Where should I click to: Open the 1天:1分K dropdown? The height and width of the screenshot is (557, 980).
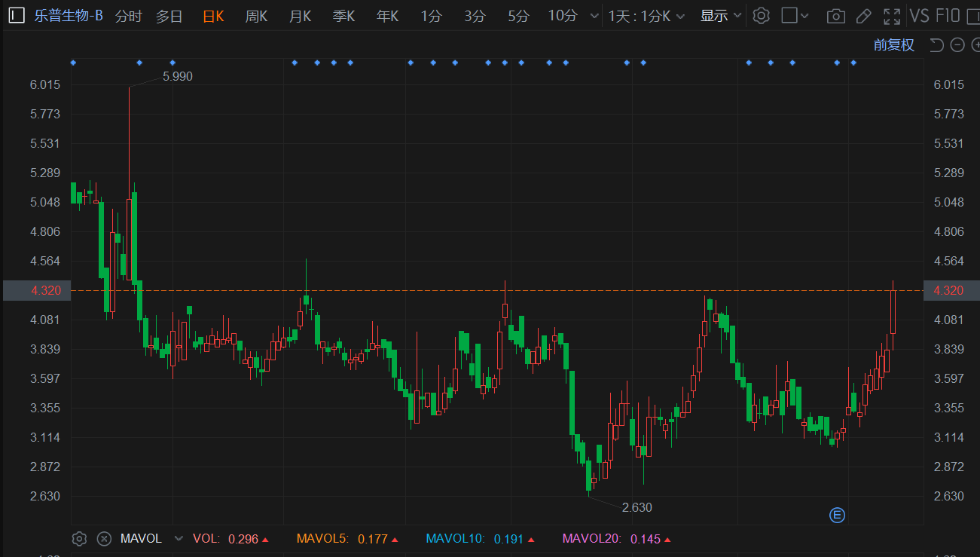646,16
